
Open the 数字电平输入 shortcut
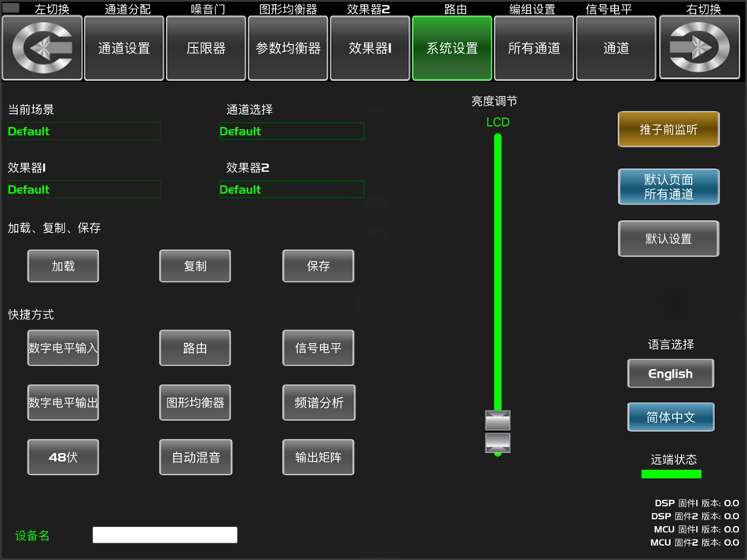(63, 348)
